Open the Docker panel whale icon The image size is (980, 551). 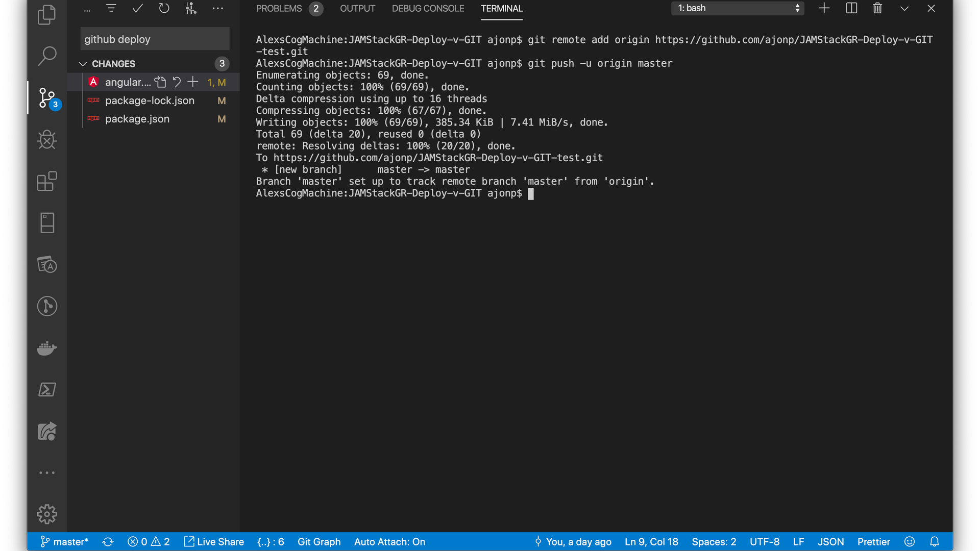(x=47, y=348)
